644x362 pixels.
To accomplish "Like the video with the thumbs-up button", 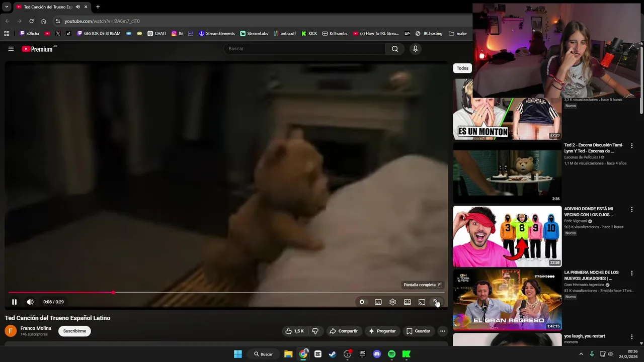I will (294, 331).
